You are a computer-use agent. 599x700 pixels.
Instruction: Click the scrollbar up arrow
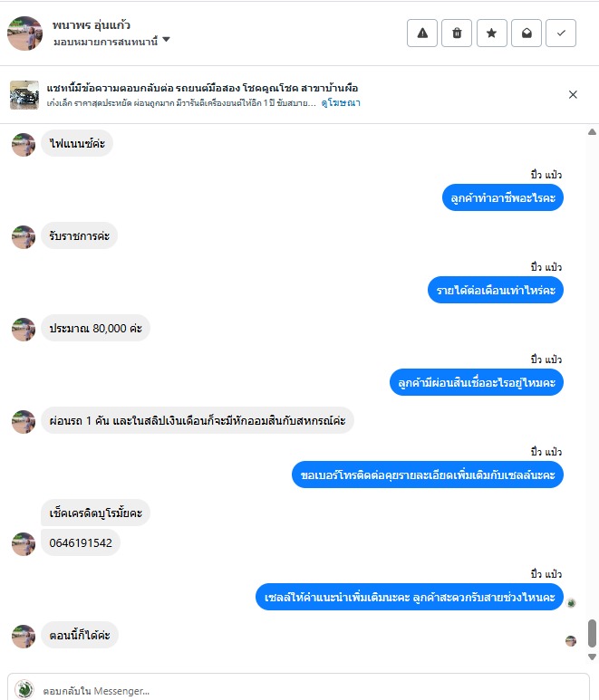(x=592, y=131)
